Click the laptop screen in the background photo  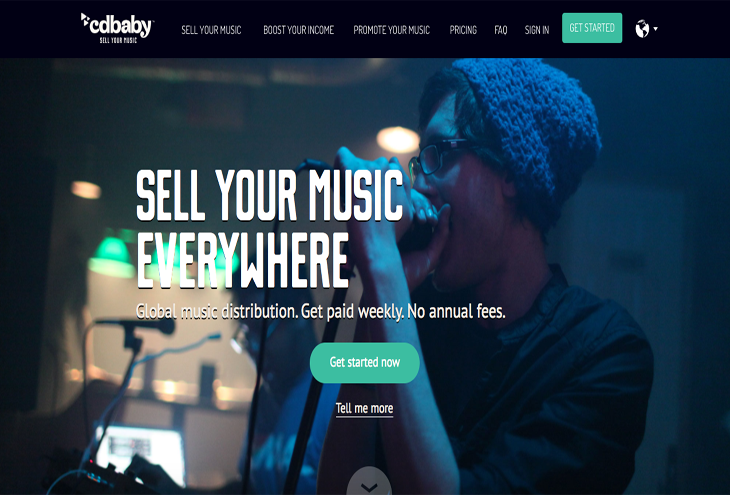[142, 453]
